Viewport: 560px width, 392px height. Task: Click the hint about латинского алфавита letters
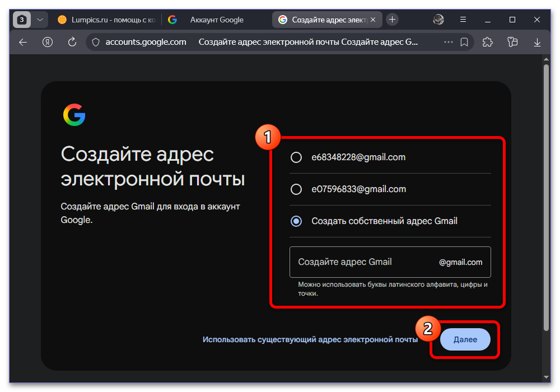[x=393, y=289]
